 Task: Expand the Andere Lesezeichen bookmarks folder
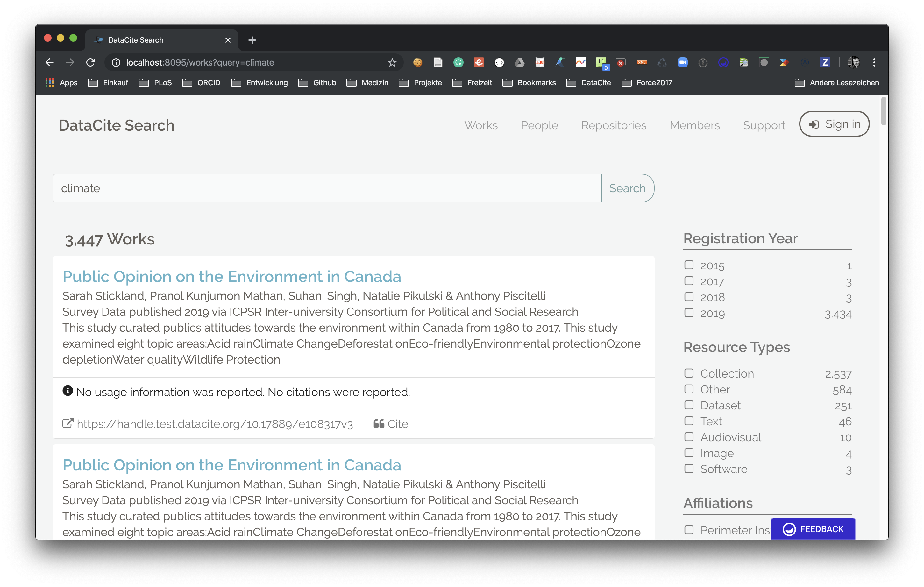(837, 83)
